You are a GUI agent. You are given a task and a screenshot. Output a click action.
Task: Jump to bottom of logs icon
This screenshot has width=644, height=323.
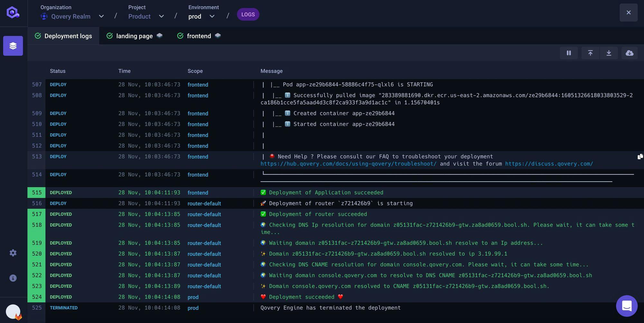click(x=609, y=53)
